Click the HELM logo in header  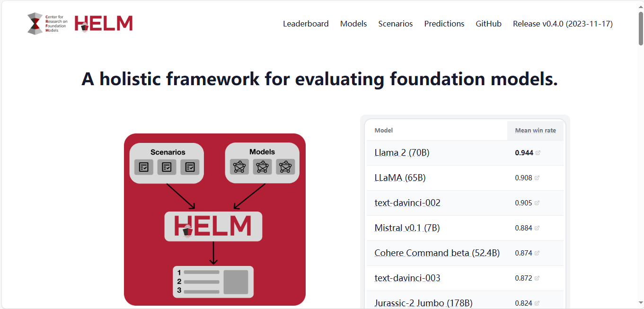click(104, 24)
